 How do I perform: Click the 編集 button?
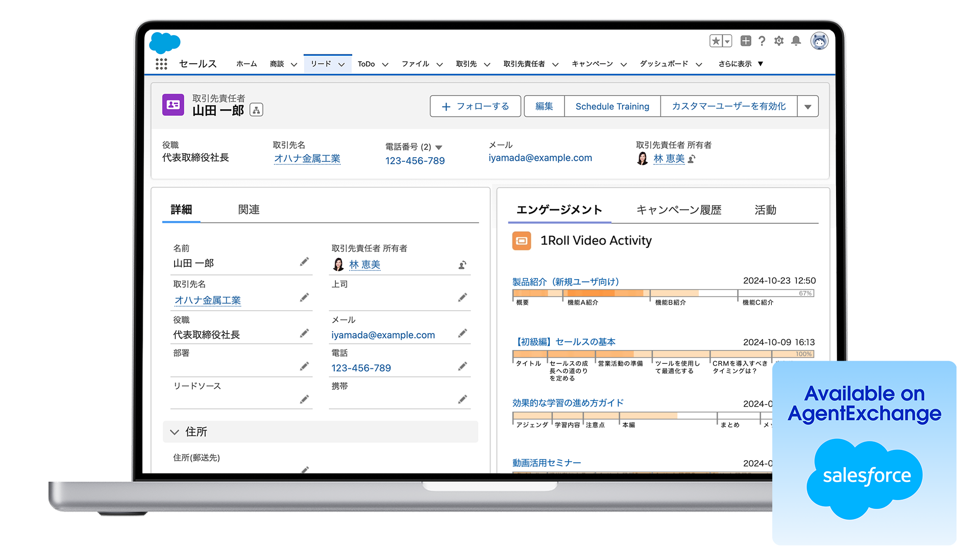coord(544,106)
